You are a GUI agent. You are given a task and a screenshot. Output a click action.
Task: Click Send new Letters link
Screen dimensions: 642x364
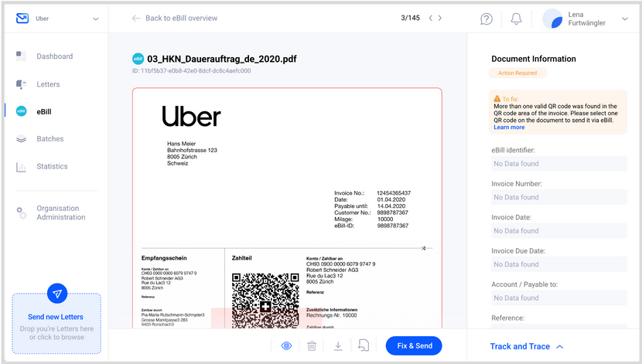(55, 317)
